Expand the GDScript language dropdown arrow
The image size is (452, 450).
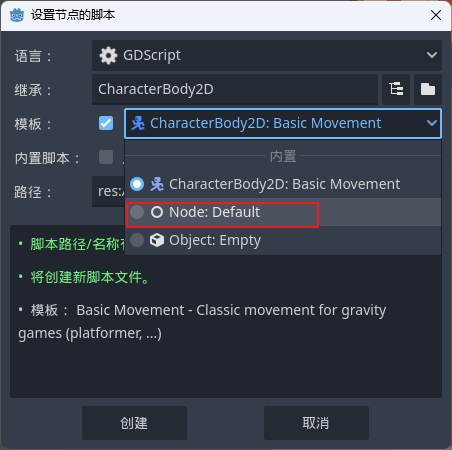(x=432, y=55)
